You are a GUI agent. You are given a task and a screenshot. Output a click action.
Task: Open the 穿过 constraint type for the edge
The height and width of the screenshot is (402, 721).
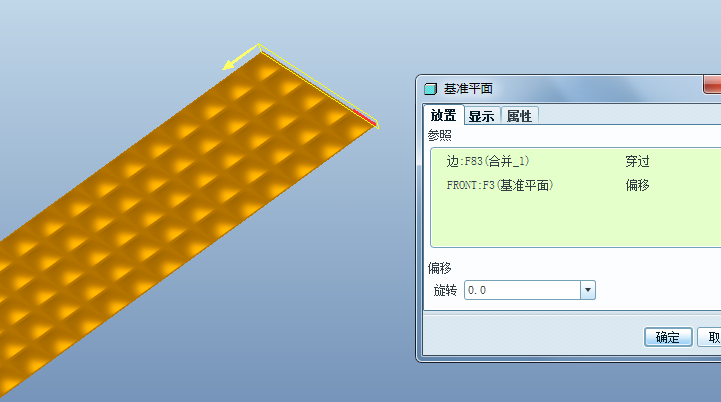[637, 161]
